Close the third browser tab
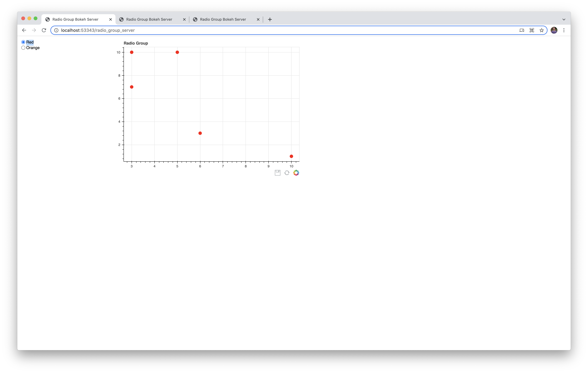 [x=258, y=20]
